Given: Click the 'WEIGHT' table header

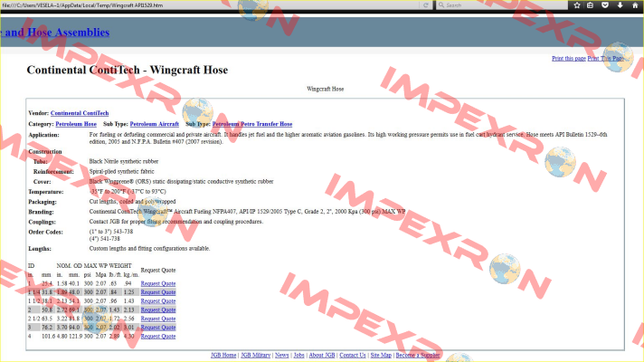Looking at the screenshot, I should pos(120,266).
